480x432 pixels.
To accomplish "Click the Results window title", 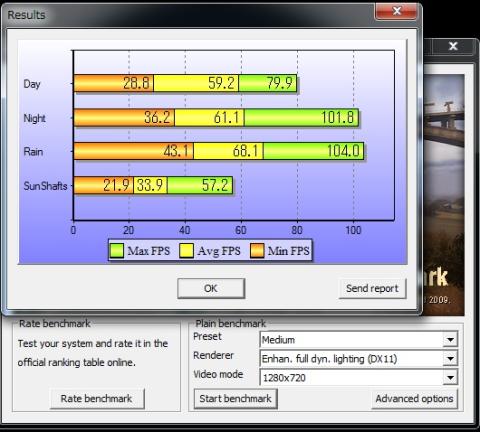I will 26,15.
